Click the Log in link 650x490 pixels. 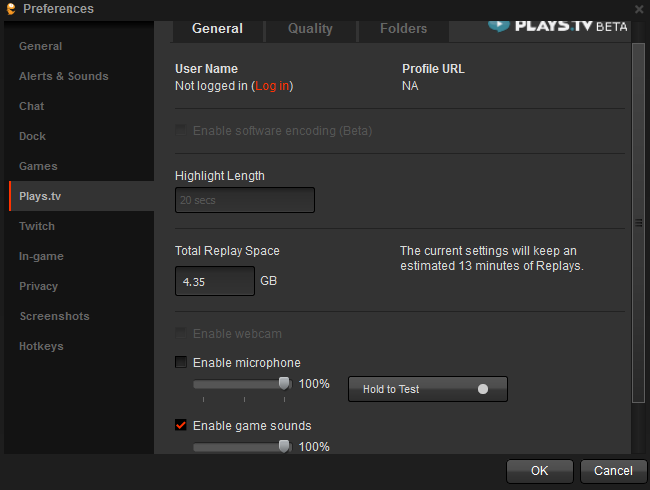[x=272, y=86]
